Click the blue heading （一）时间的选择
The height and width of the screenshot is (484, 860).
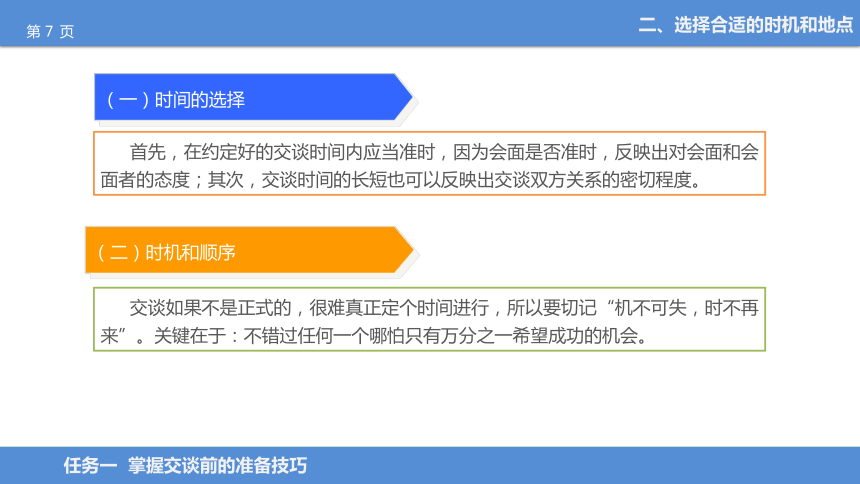pos(253,97)
